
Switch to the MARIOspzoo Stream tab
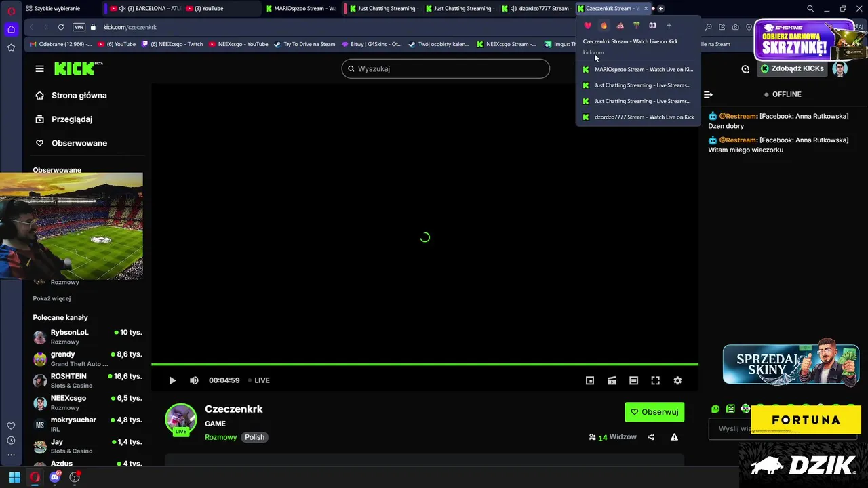(302, 8)
